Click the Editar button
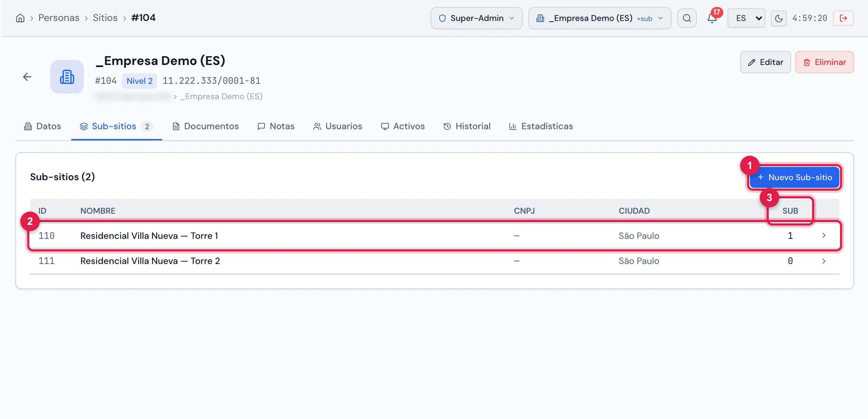 coord(765,62)
